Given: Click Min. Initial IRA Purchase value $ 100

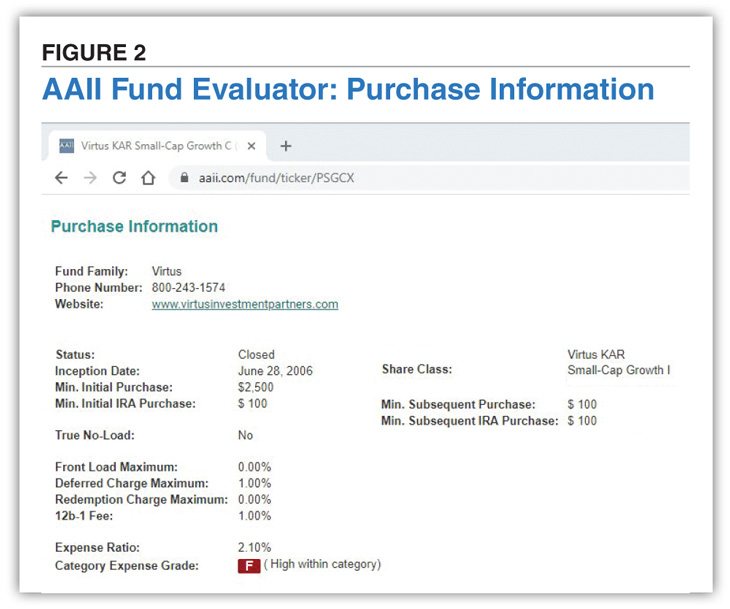Looking at the screenshot, I should tap(252, 404).
